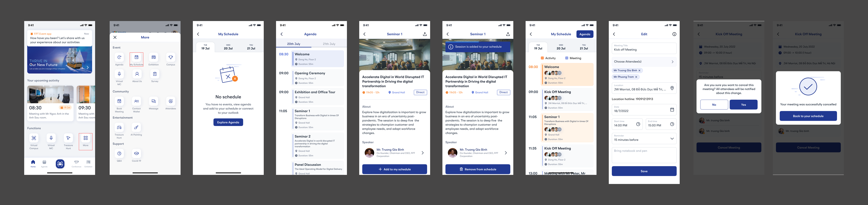Open Mr. Truong Gia Binh speaker chevron
The image size is (868, 205).
(423, 153)
